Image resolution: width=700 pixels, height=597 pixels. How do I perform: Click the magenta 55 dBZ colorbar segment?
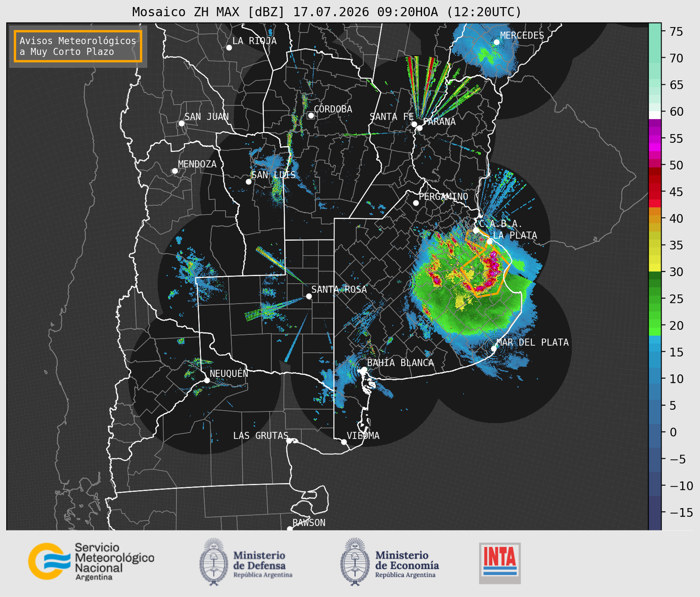click(x=655, y=138)
